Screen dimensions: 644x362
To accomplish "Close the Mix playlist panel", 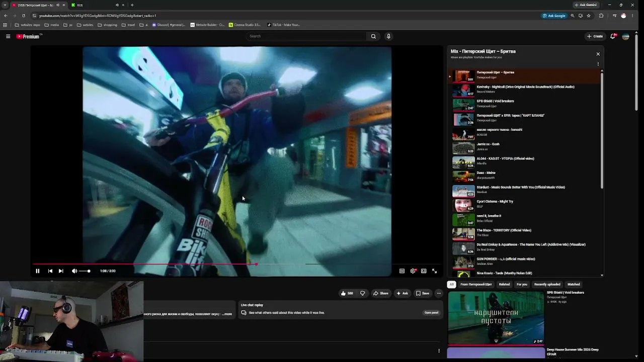I will coord(598,54).
